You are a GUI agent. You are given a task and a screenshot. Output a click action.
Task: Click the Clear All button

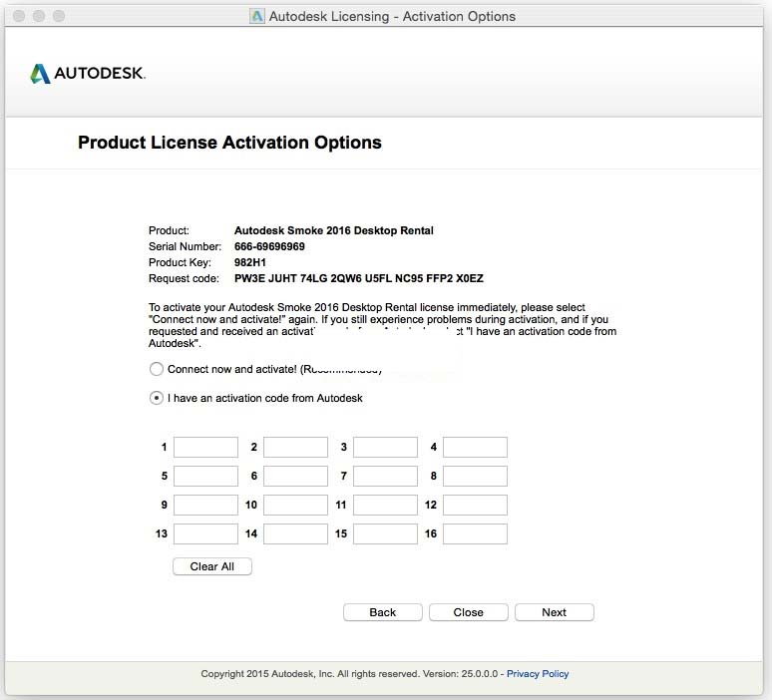[212, 566]
